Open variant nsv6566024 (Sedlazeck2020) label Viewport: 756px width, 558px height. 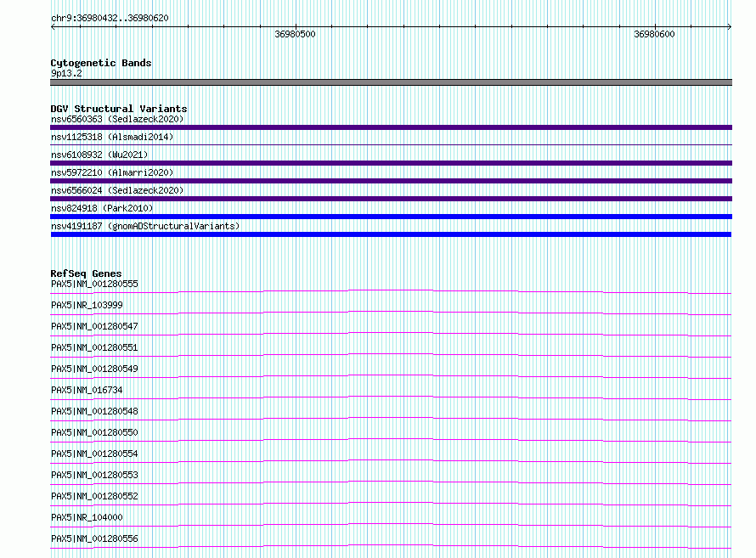(117, 190)
